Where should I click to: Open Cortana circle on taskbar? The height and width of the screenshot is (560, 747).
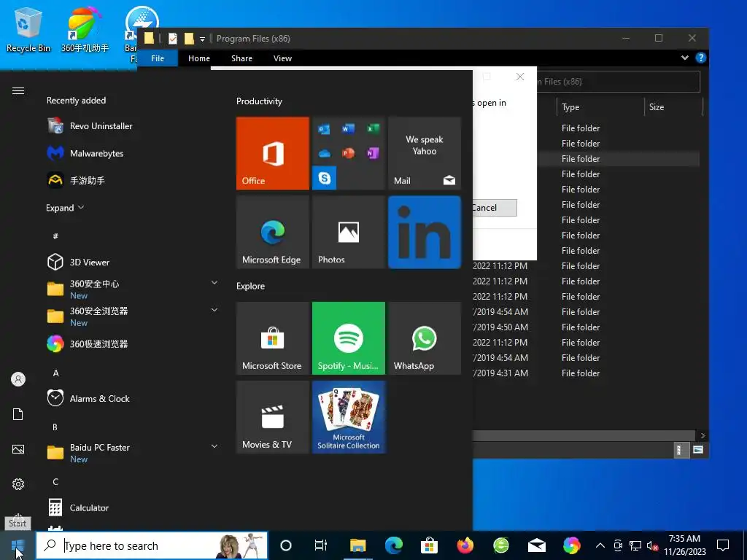[x=286, y=545]
